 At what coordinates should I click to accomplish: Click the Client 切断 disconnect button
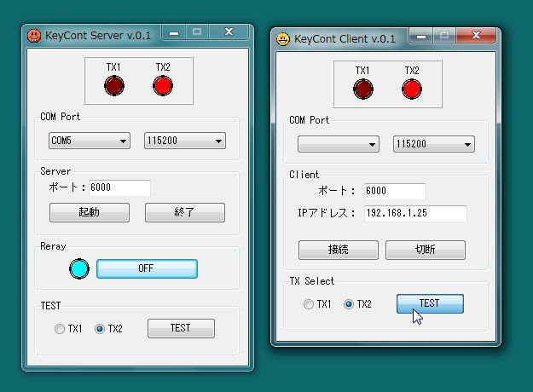426,250
